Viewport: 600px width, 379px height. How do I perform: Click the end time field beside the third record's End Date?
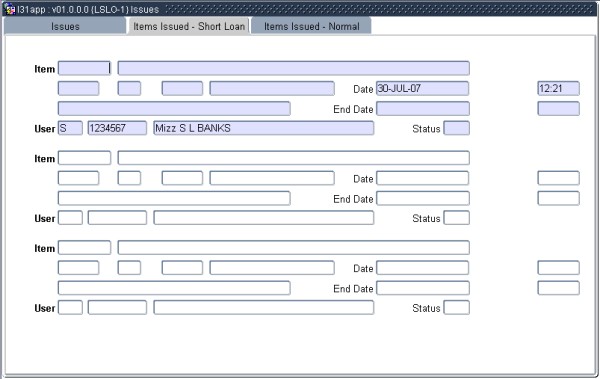coord(558,288)
